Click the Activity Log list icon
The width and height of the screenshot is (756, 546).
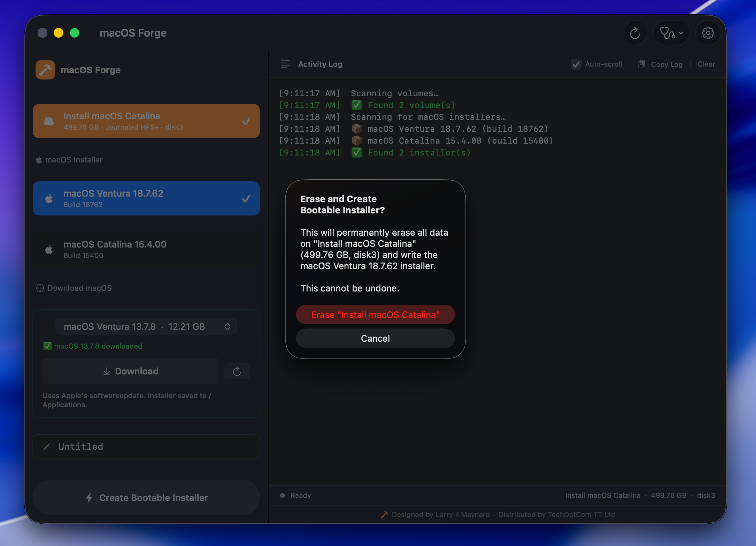click(285, 64)
